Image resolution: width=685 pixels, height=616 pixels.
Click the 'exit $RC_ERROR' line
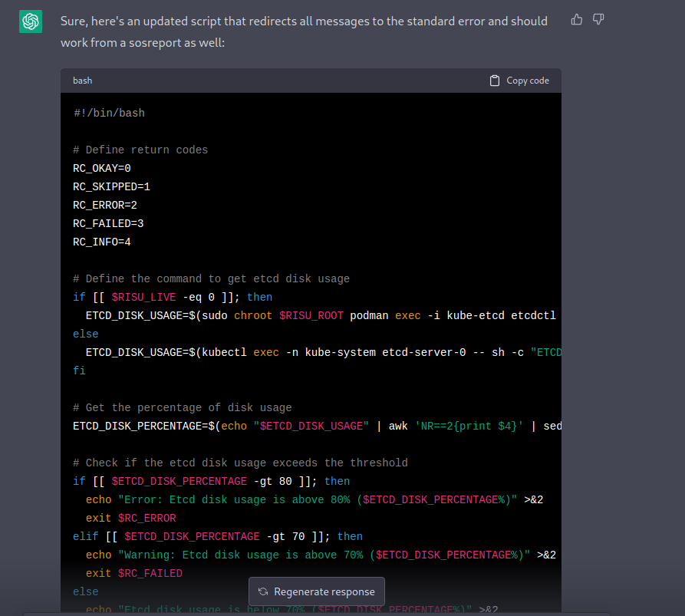click(x=131, y=518)
